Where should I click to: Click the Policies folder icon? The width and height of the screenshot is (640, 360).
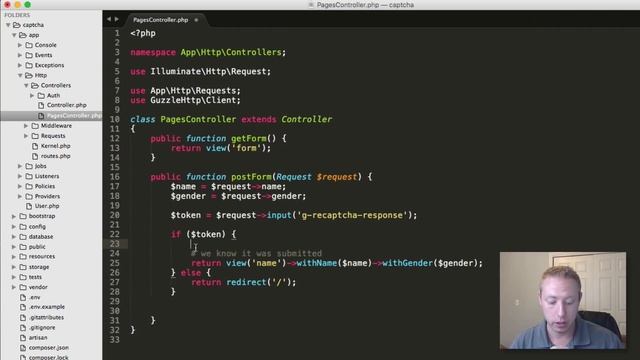[x=29, y=186]
